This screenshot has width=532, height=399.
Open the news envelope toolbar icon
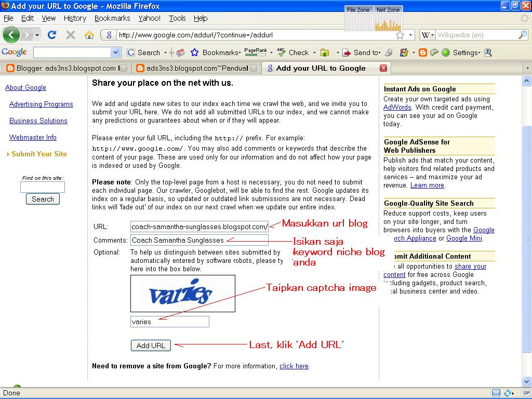[x=180, y=52]
